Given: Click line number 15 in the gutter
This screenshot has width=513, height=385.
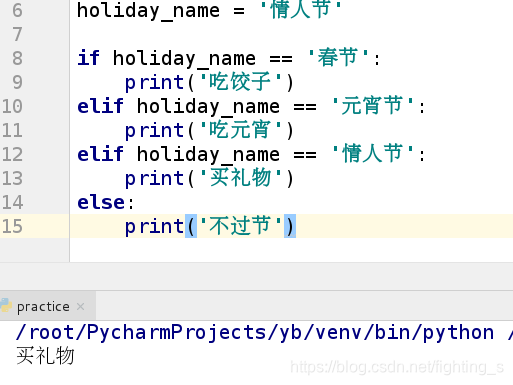Looking at the screenshot, I should (x=12, y=226).
